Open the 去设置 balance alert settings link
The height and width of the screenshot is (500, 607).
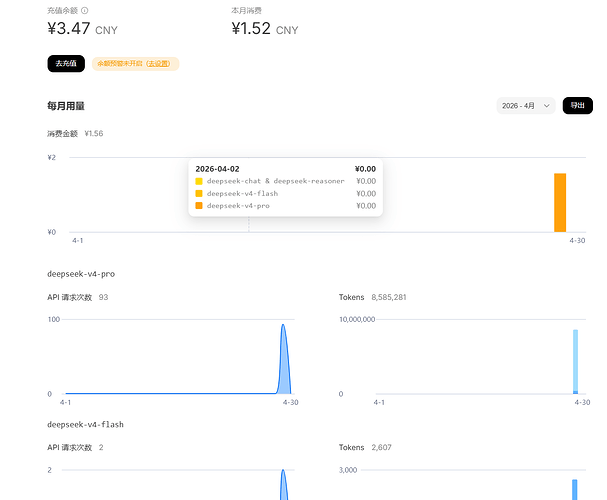tap(158, 63)
